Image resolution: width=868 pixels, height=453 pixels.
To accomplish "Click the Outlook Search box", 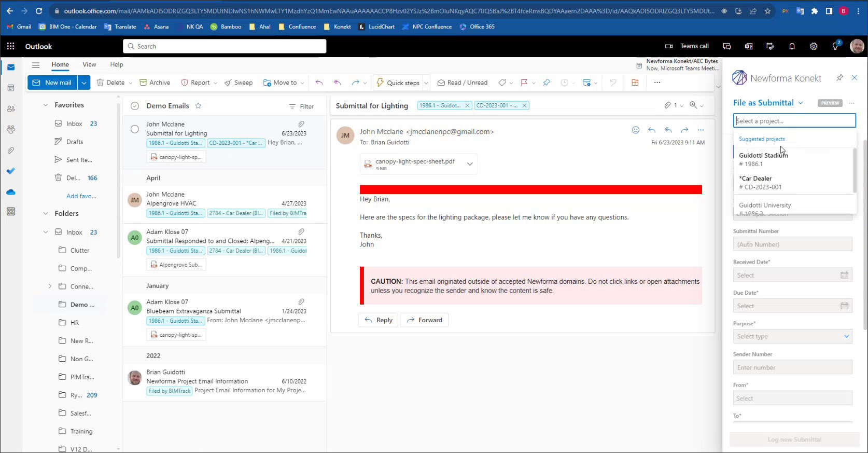I will [225, 46].
